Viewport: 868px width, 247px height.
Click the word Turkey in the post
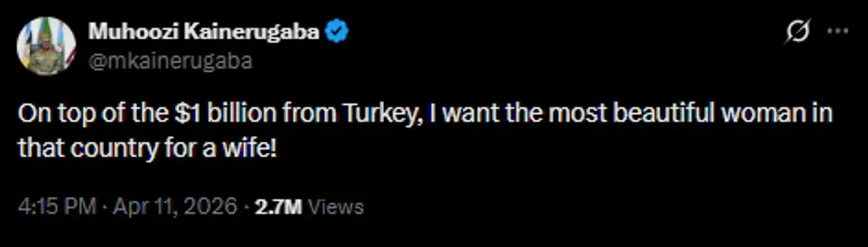[x=378, y=115]
